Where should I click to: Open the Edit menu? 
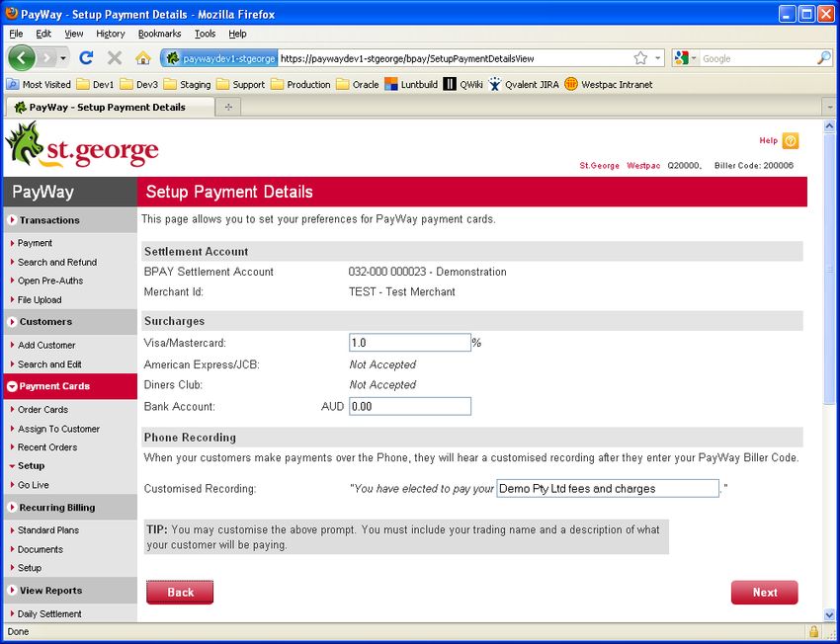[x=43, y=34]
